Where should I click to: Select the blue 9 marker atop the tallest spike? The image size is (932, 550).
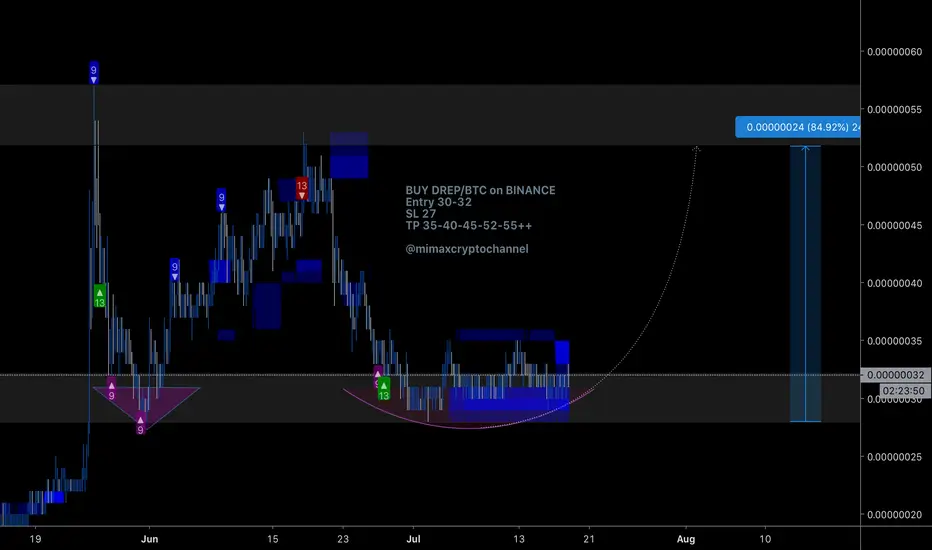pos(93,73)
